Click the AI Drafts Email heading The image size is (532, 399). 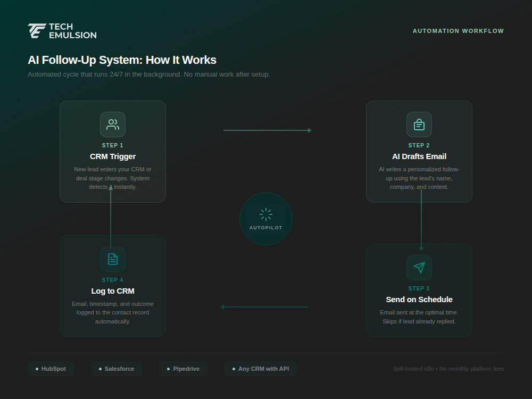419,156
